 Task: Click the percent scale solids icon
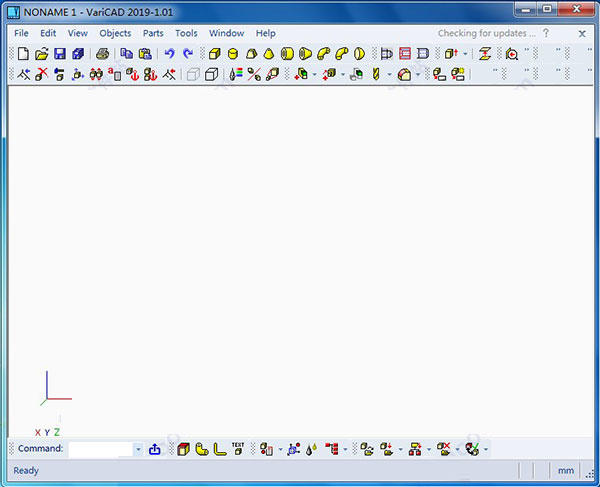pyautogui.click(x=254, y=74)
